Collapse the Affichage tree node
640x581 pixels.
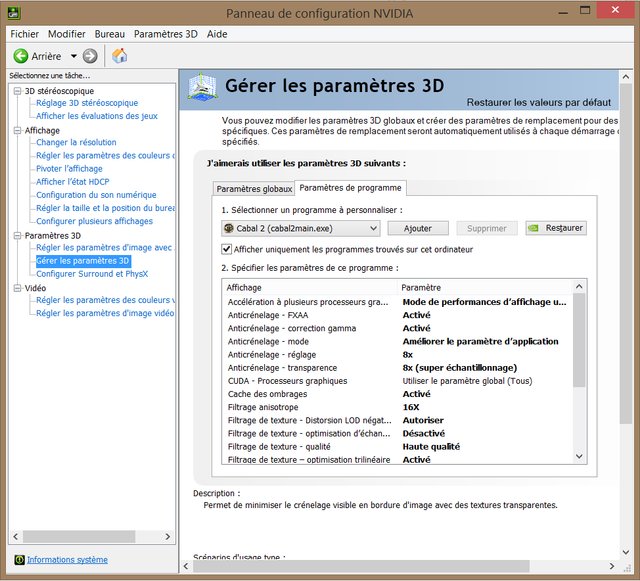[17, 130]
